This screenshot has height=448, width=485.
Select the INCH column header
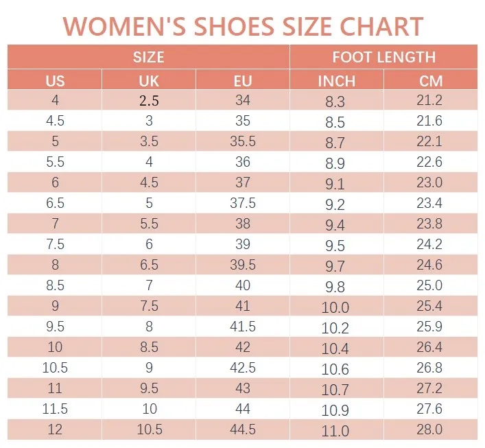(x=336, y=80)
